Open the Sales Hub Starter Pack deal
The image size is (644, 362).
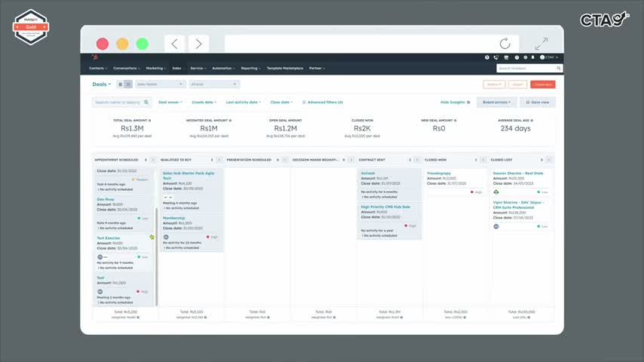click(189, 176)
